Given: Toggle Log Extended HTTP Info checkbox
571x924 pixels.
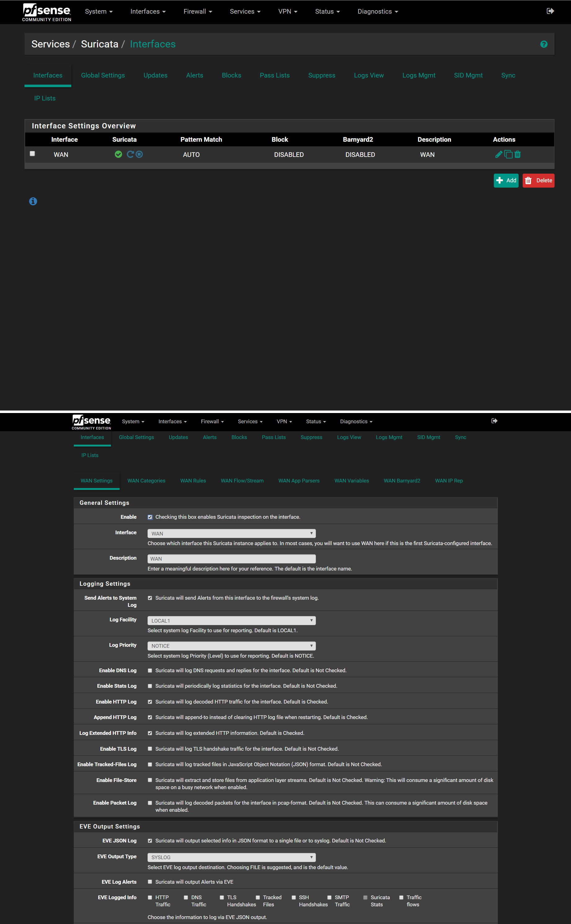Looking at the screenshot, I should point(150,733).
